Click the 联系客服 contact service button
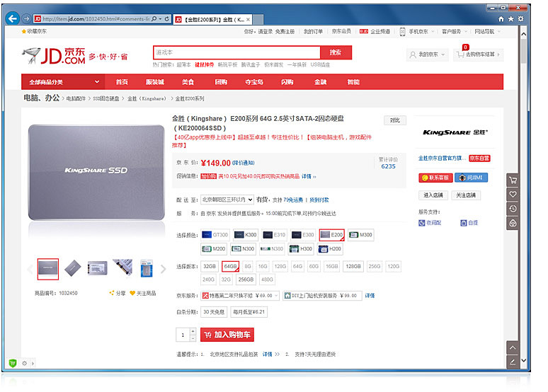The height and width of the screenshot is (392, 548). [436, 178]
